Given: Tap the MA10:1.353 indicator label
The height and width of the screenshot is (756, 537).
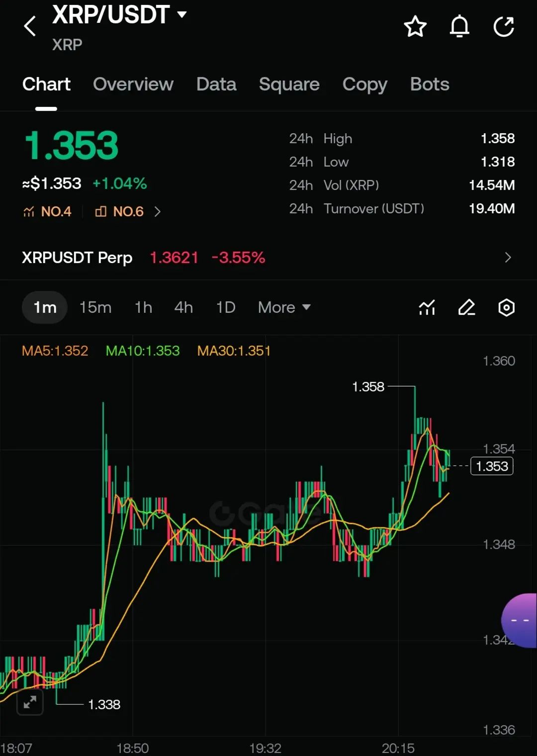Looking at the screenshot, I should tap(143, 351).
